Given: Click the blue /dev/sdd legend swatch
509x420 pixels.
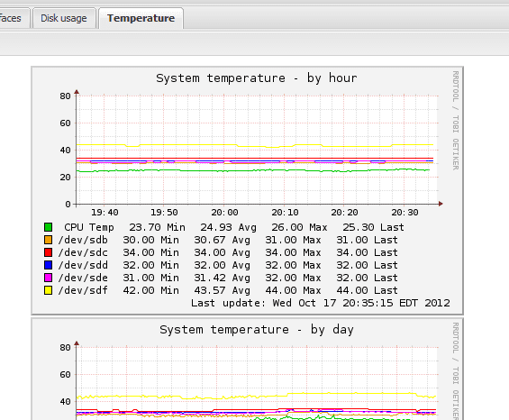Looking at the screenshot, I should click(x=48, y=265).
